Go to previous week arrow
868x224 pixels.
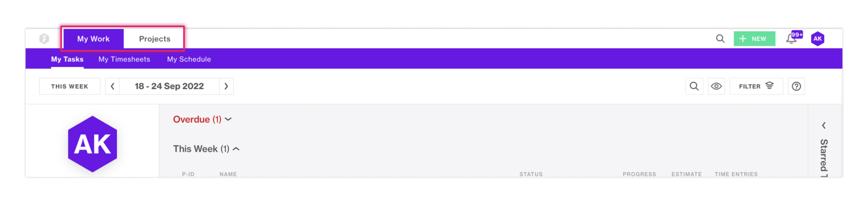pos(112,86)
